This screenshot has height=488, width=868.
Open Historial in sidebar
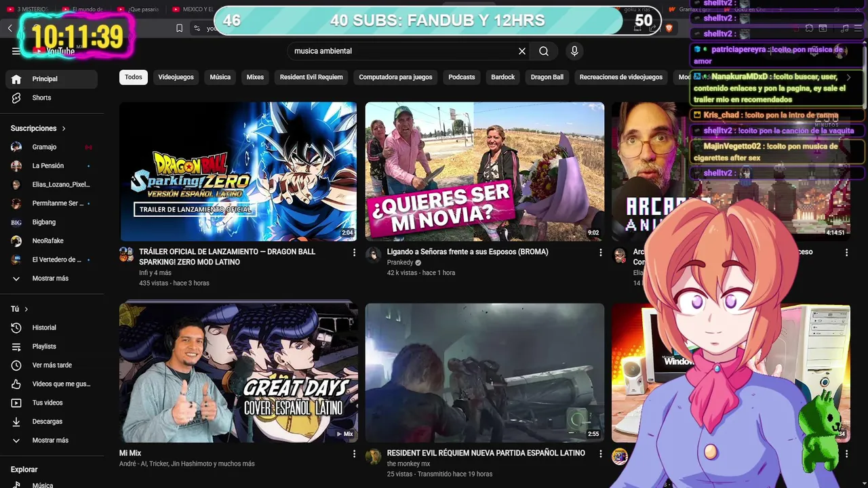52,327
